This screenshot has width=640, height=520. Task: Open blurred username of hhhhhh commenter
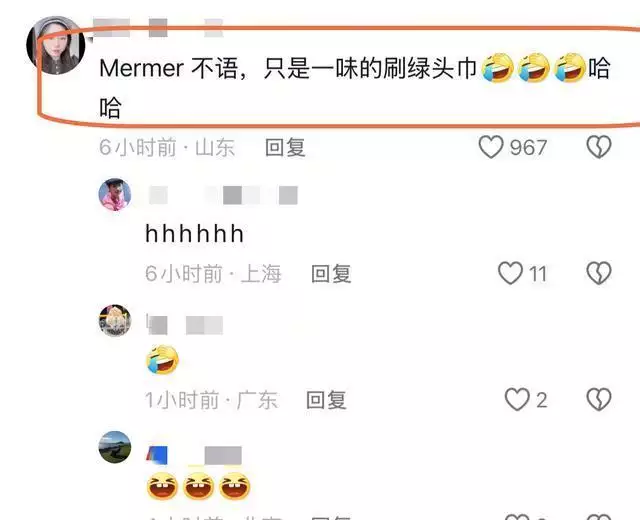pos(223,195)
